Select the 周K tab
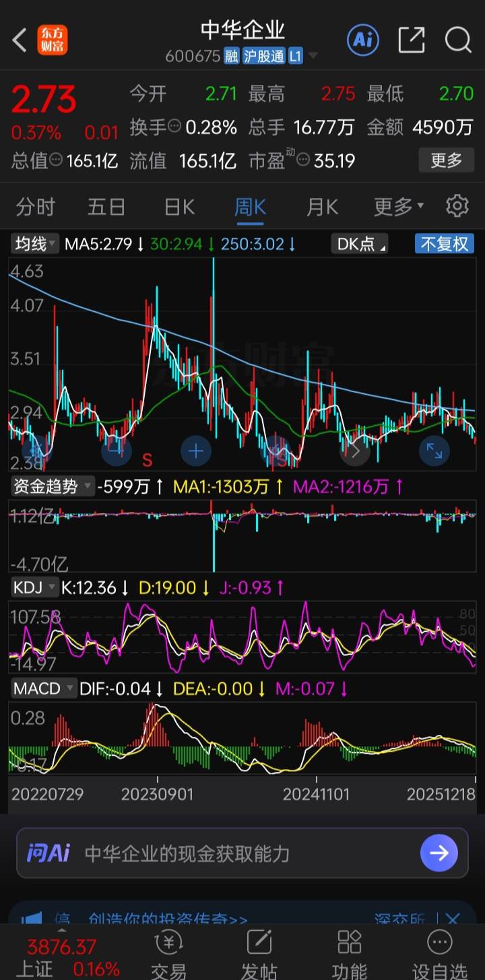 (251, 206)
